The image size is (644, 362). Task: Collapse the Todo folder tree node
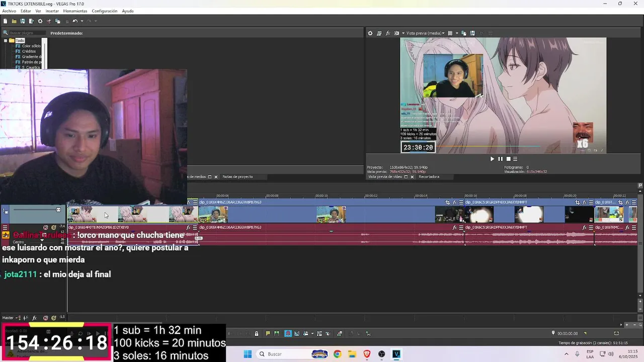point(6,41)
